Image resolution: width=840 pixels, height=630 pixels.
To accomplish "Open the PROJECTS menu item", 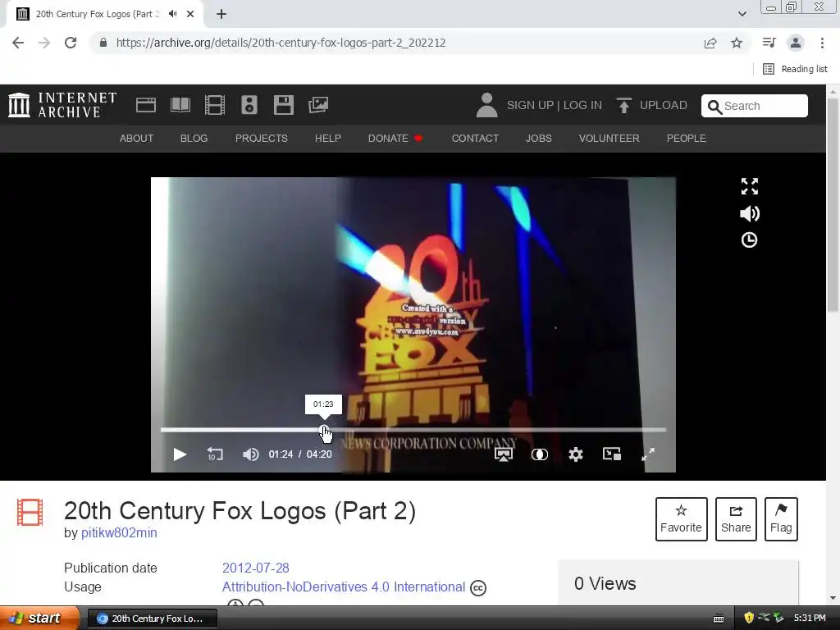I will 262,138.
